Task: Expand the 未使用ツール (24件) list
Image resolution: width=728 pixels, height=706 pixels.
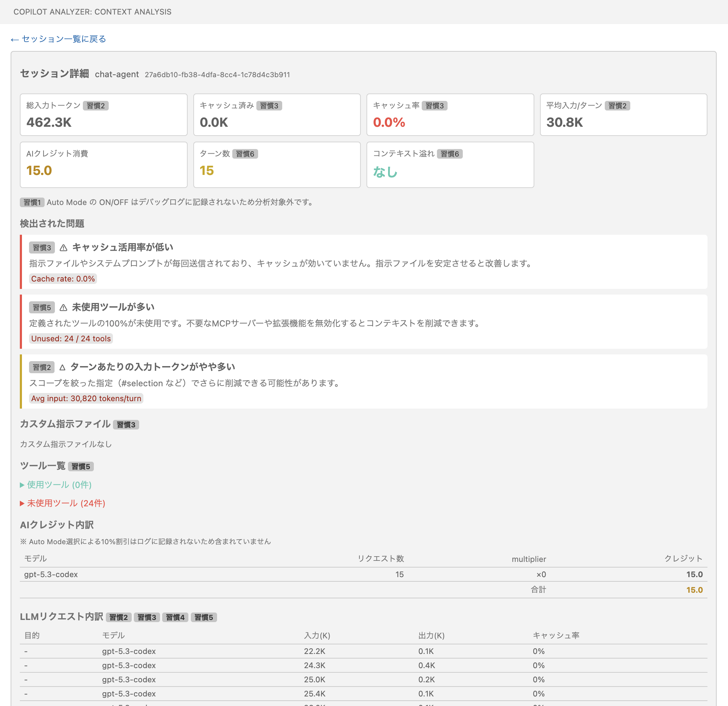Action: (x=62, y=503)
